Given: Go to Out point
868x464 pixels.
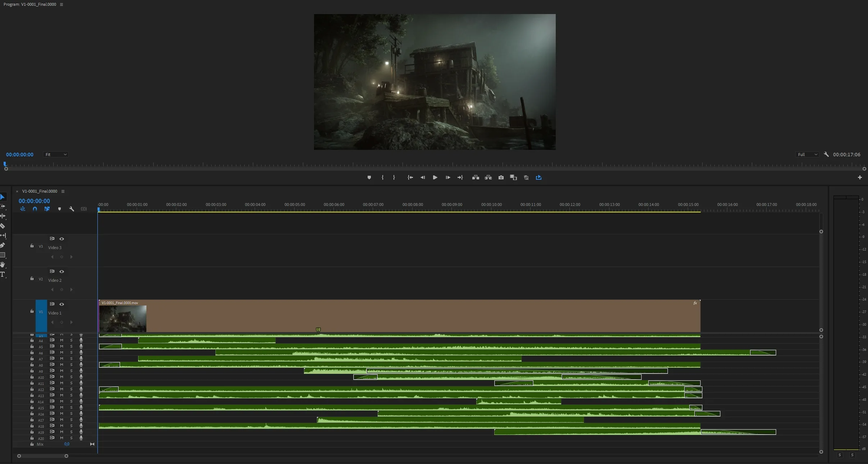Looking at the screenshot, I should pyautogui.click(x=460, y=178).
